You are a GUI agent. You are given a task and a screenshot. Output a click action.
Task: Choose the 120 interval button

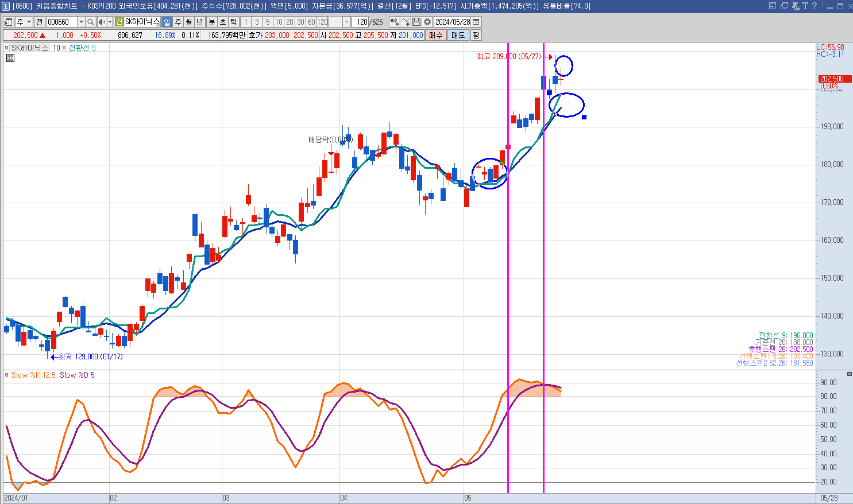point(323,22)
